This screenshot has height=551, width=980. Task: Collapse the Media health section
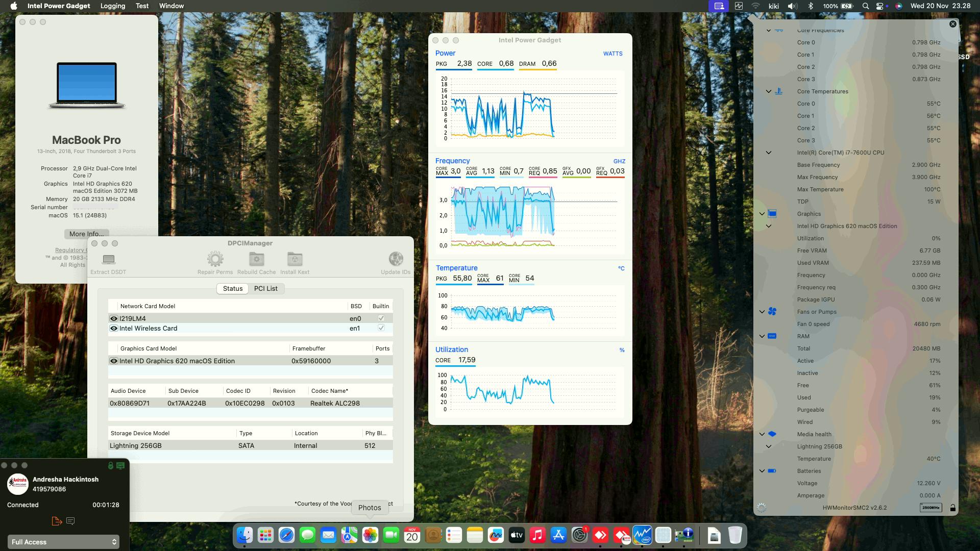click(x=762, y=434)
